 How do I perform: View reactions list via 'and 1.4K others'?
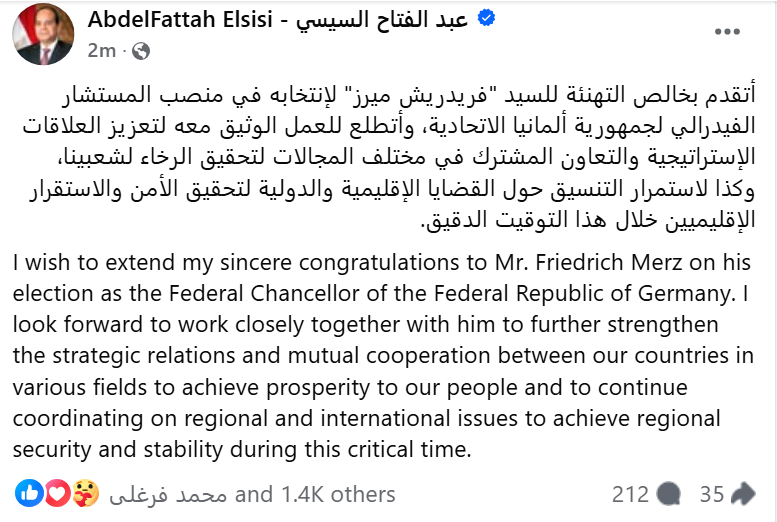[315, 494]
